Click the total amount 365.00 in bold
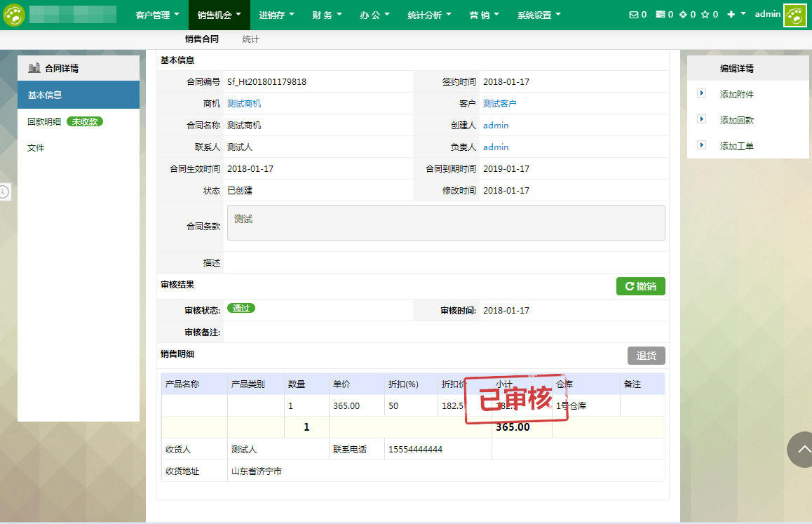Screen dimensions: 812x524 [513, 427]
